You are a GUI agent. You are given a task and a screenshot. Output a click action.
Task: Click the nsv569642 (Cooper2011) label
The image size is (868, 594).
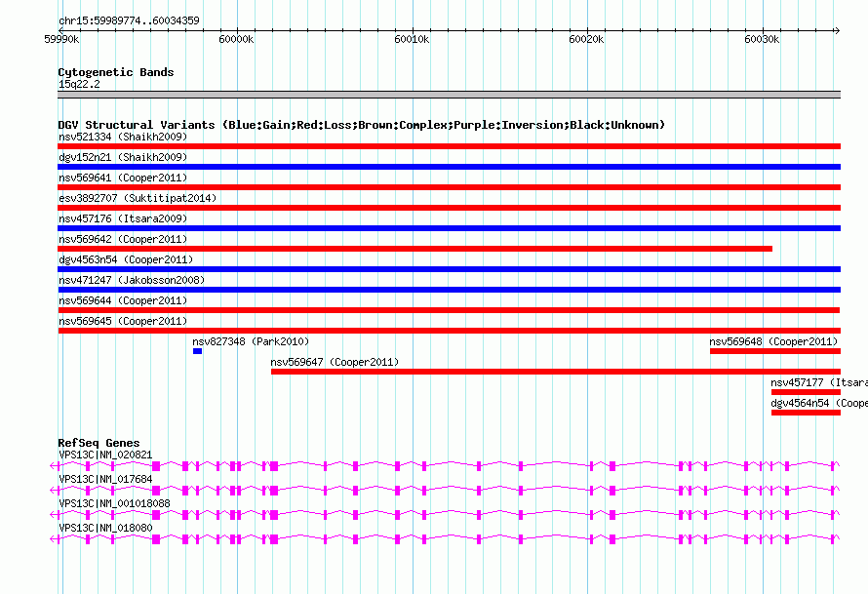[x=123, y=239]
